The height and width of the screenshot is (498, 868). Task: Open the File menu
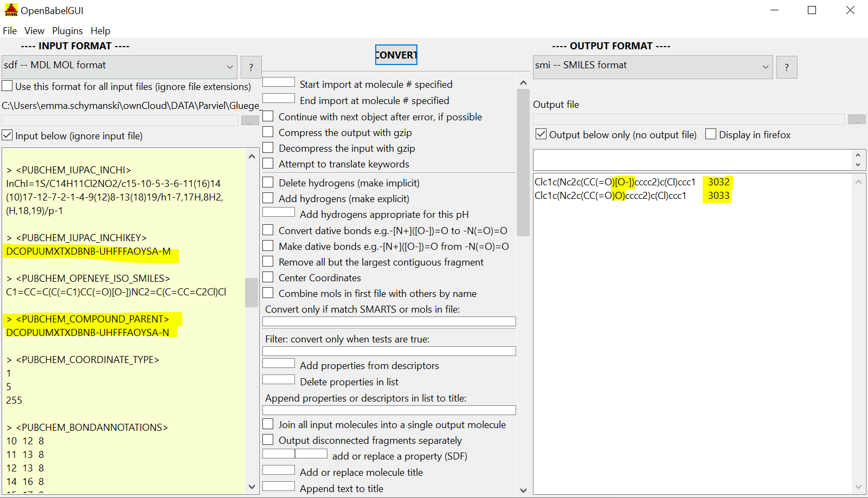pyautogui.click(x=10, y=31)
